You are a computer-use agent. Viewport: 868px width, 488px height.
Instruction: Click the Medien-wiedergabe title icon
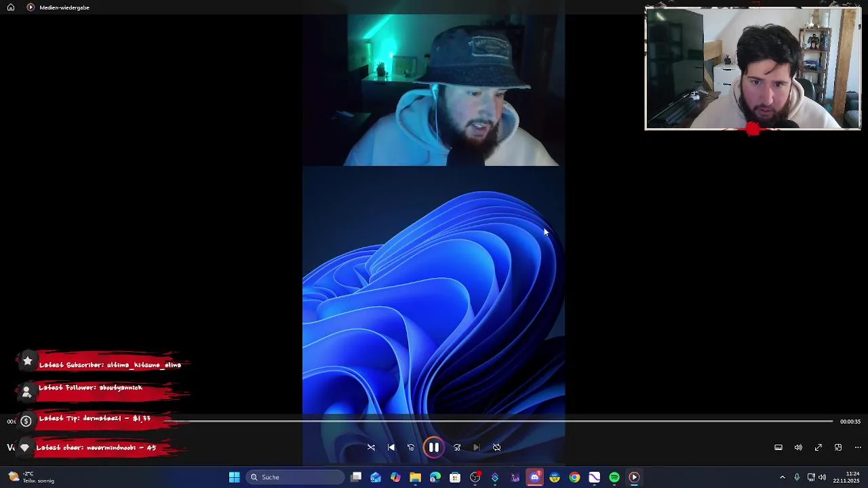(31, 7)
